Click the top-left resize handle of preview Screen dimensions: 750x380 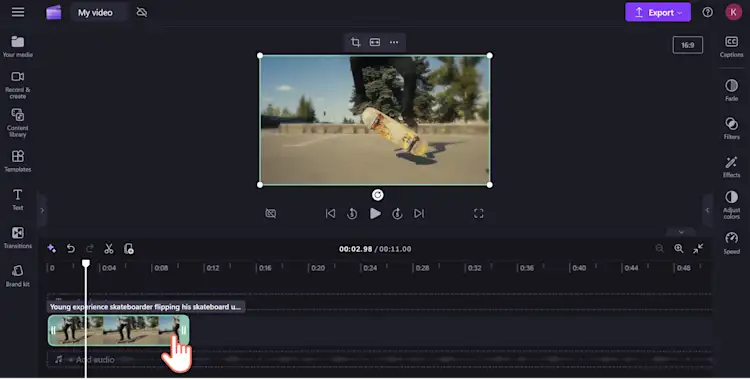(260, 56)
